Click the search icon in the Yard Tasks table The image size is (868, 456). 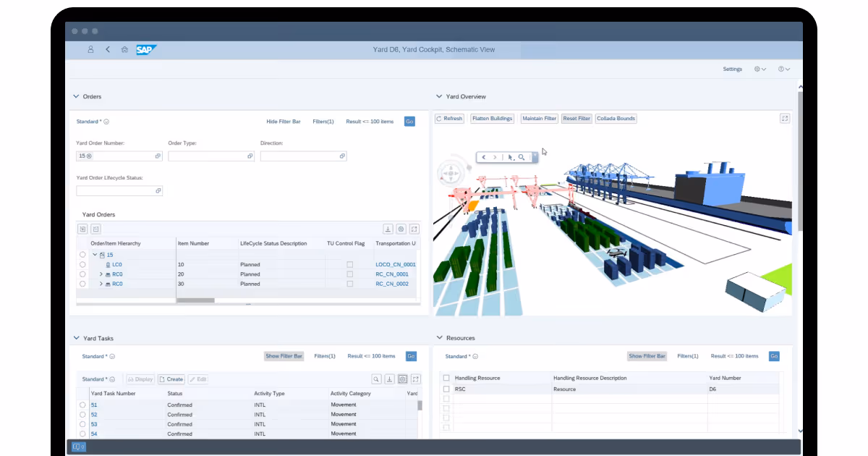(376, 379)
